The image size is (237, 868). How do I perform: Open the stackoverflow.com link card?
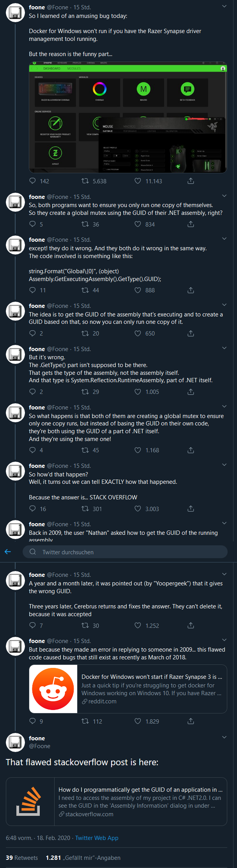(116, 802)
